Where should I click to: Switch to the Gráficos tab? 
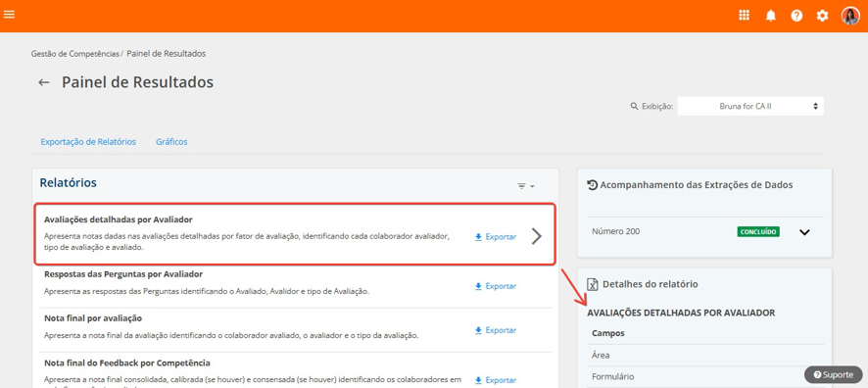pos(171,142)
